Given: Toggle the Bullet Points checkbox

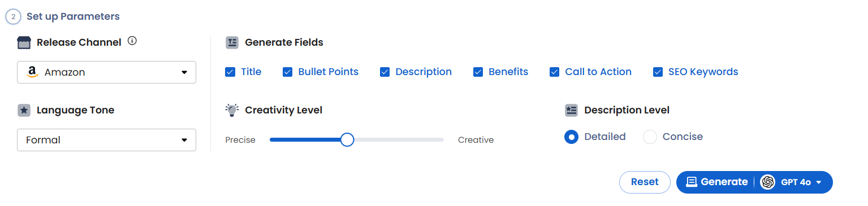Looking at the screenshot, I should point(287,72).
